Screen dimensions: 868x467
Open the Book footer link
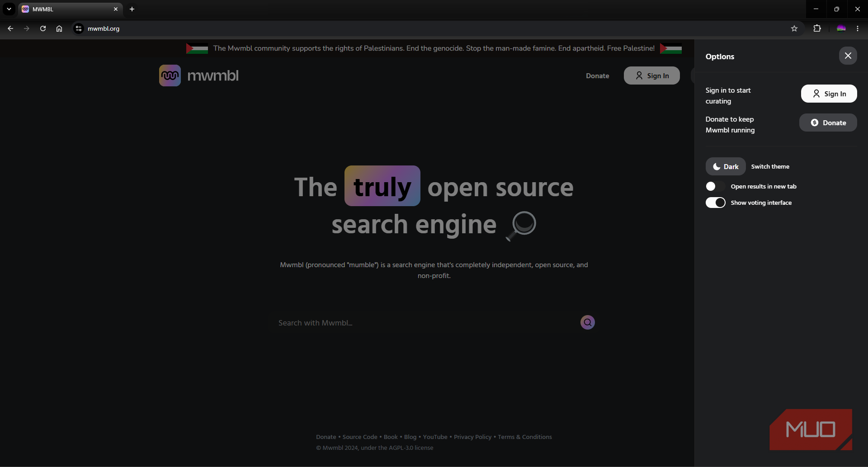coord(391,437)
